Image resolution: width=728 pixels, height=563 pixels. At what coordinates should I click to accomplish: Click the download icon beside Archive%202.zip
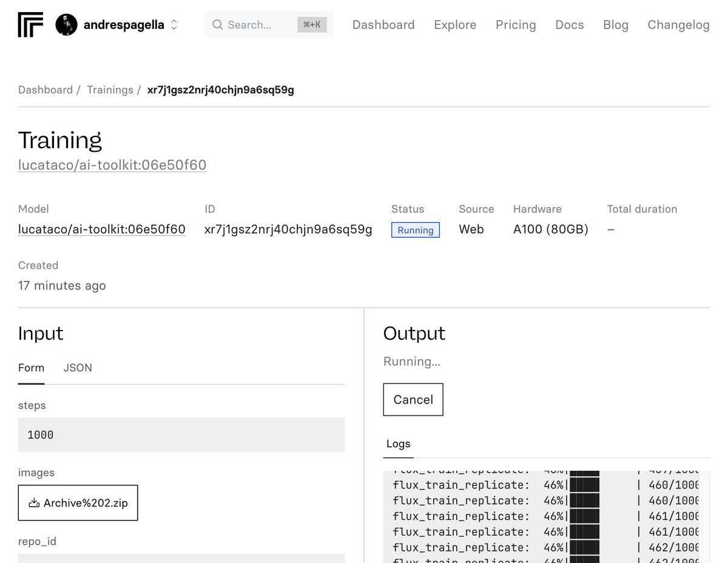(34, 503)
